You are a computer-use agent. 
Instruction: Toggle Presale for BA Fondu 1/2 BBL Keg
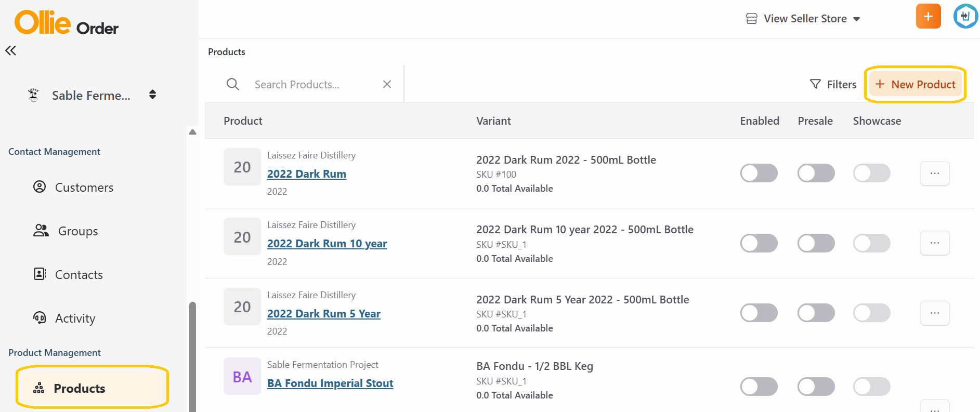(x=816, y=387)
